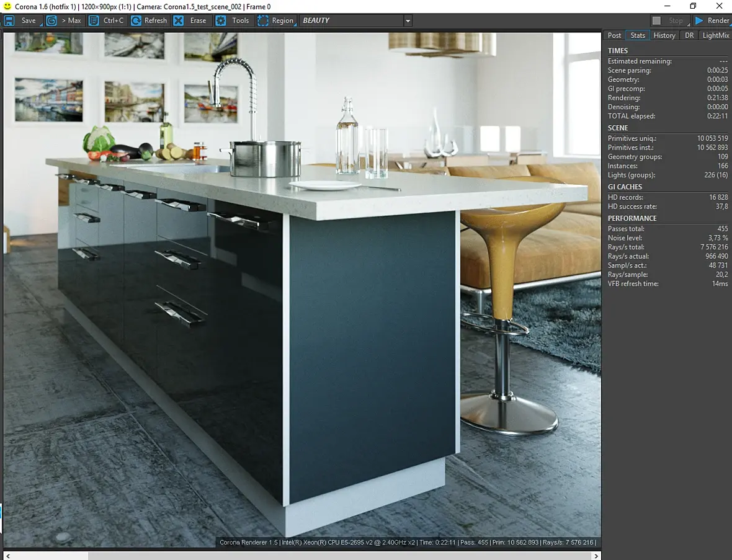732x560 pixels.
Task: Click the GI CACHES section heading
Action: click(x=625, y=187)
